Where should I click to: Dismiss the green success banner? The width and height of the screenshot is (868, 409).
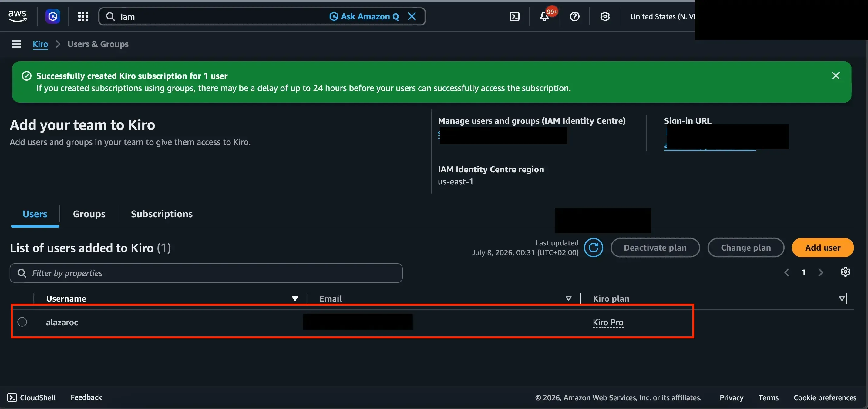coord(836,76)
